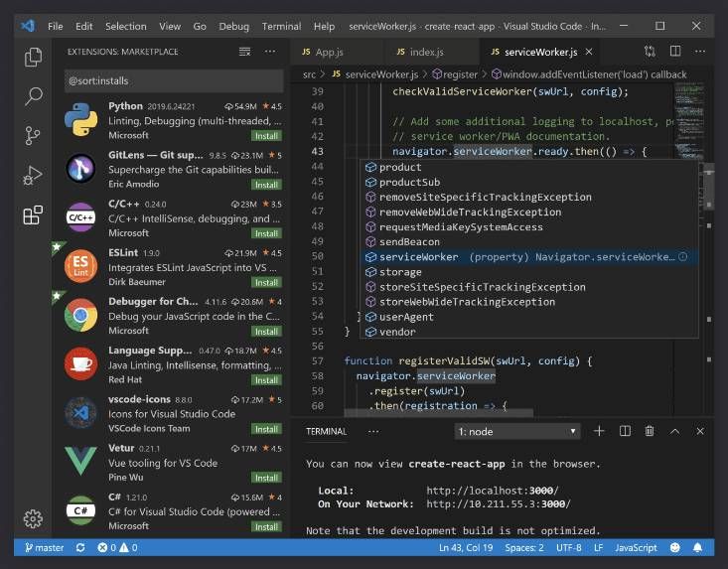Screen dimensions: 728x569
Task: Toggle maximize terminal panel with chevron up
Action: [x=674, y=432]
